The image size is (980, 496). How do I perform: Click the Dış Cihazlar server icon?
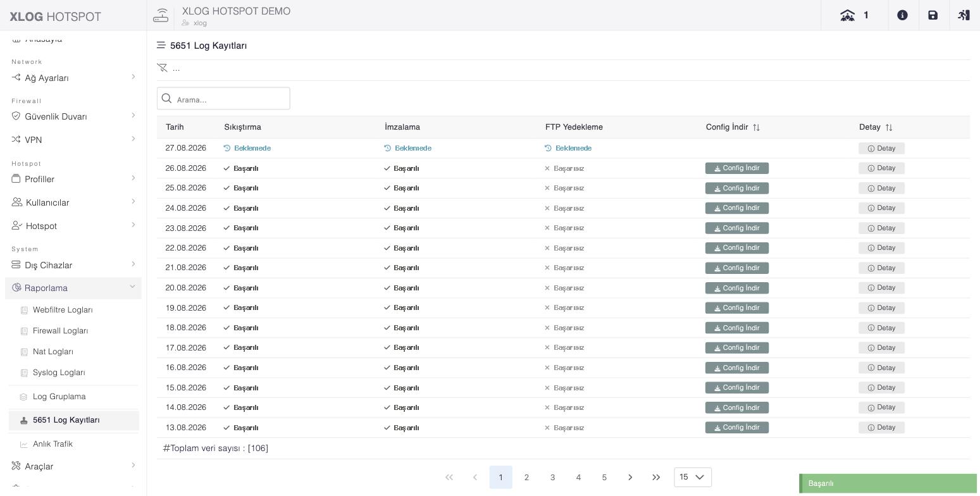pos(16,265)
